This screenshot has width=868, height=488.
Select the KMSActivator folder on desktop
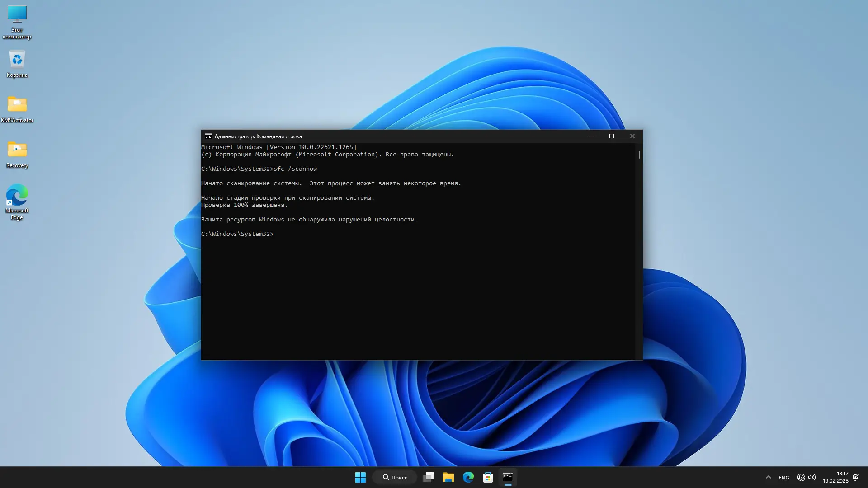(x=17, y=108)
